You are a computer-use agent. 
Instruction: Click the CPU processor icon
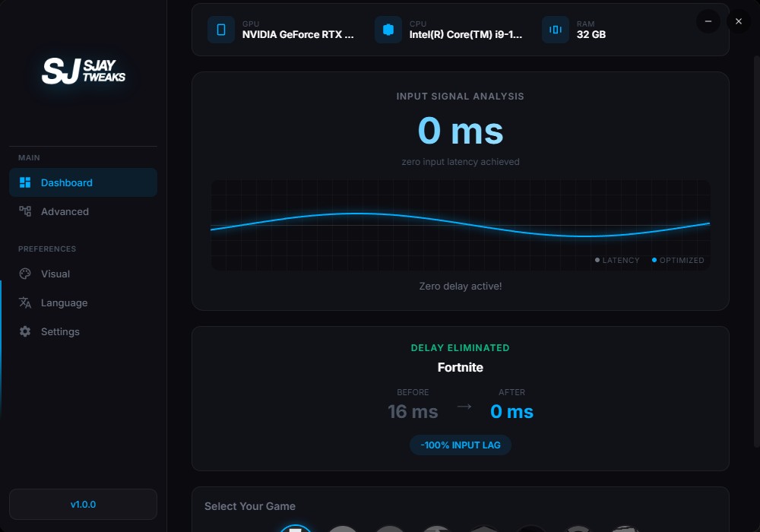pyautogui.click(x=388, y=30)
